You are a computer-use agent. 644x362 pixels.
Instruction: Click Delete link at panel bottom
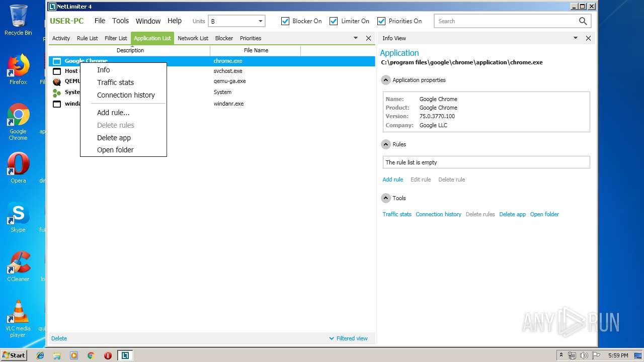point(59,338)
